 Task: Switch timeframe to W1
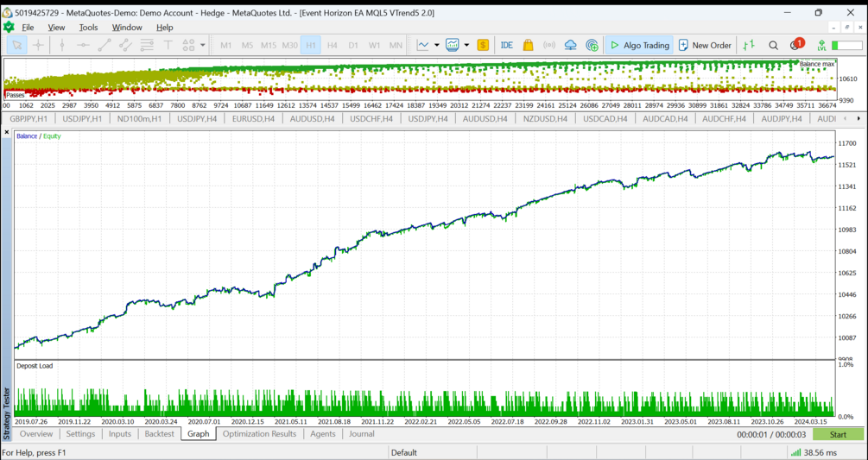375,46
